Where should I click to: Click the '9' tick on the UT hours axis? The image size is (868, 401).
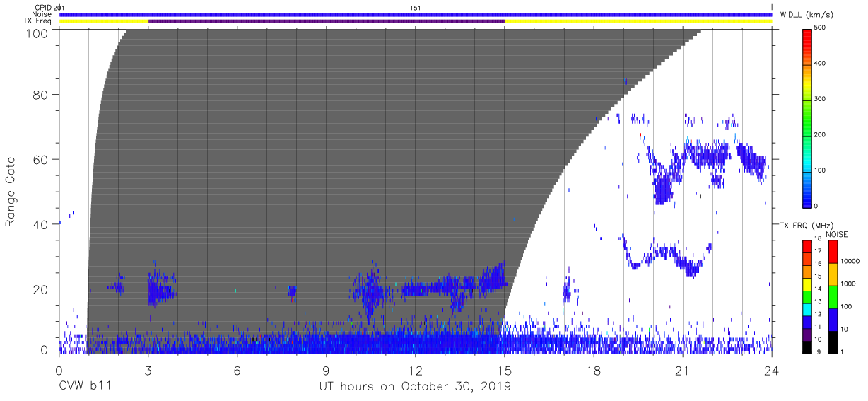pos(326,370)
